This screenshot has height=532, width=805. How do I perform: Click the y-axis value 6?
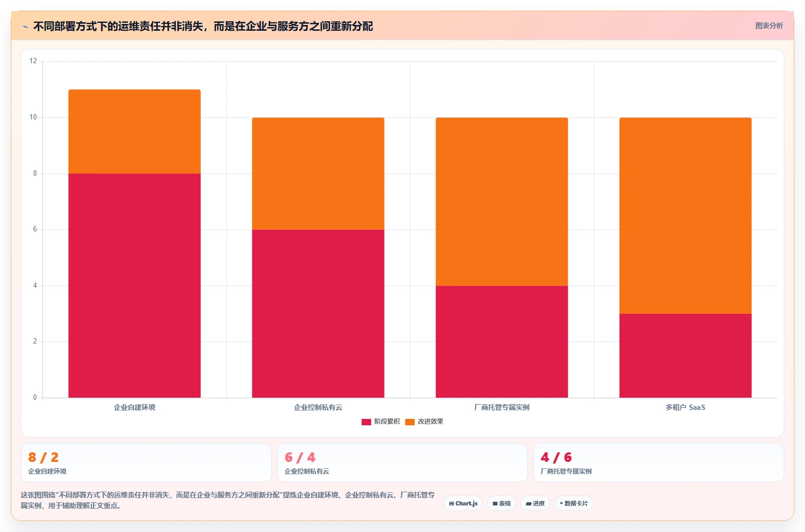pos(35,229)
